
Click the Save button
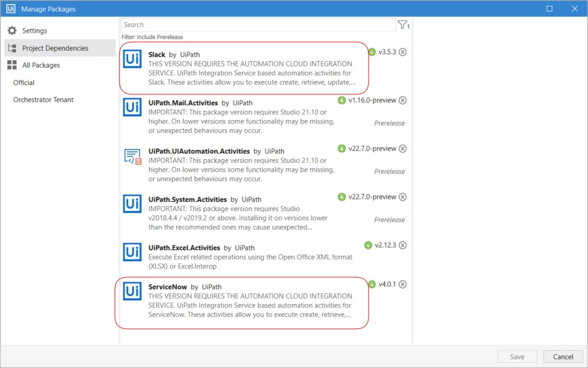click(517, 356)
